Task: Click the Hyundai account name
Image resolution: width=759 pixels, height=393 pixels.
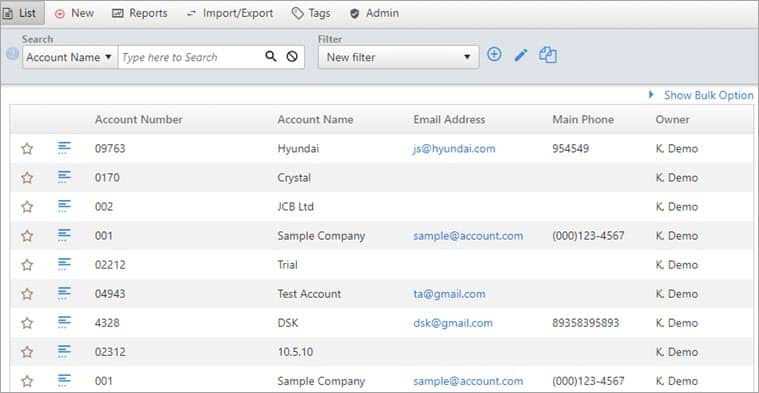Action: coord(298,149)
